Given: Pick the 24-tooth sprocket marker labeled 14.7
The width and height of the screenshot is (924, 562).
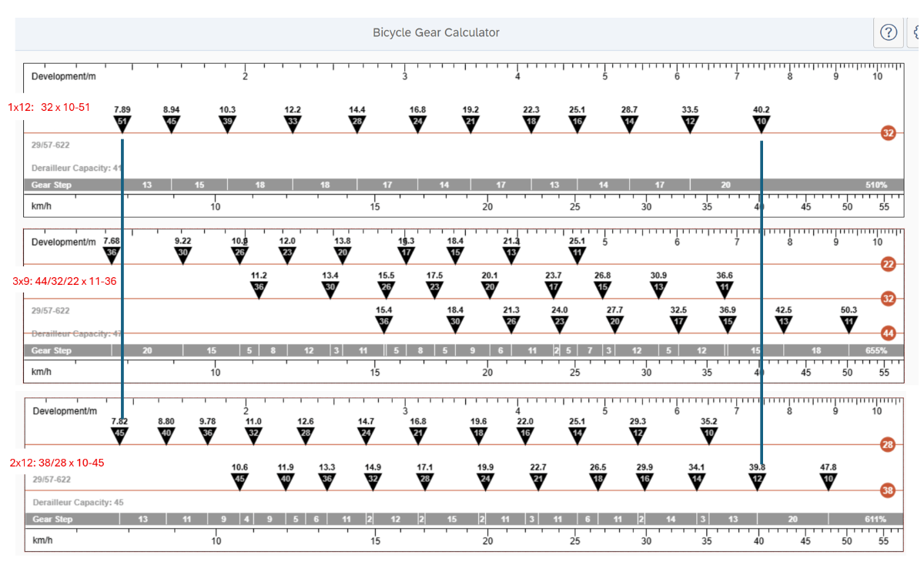Looking at the screenshot, I should 366,435.
